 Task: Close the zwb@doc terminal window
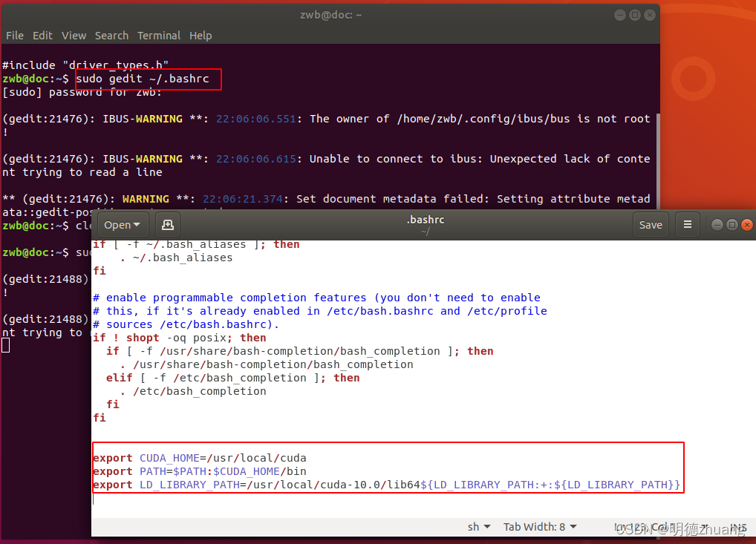650,15
